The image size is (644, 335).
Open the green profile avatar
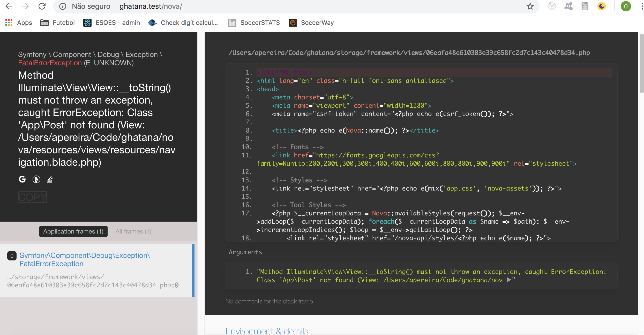pos(626,6)
